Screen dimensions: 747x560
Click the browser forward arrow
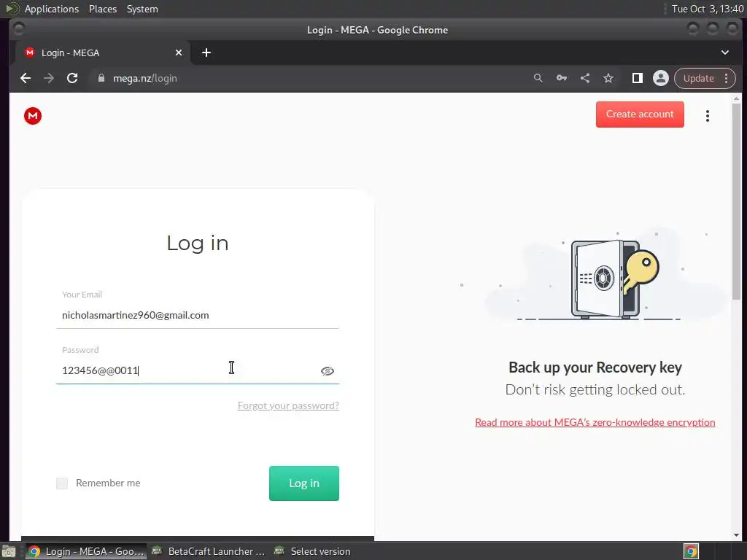pyautogui.click(x=49, y=78)
